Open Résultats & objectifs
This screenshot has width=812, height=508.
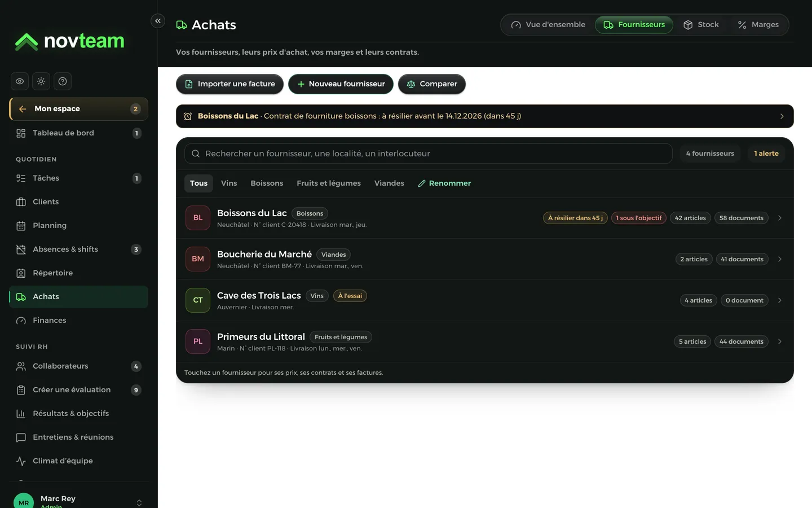click(79, 414)
